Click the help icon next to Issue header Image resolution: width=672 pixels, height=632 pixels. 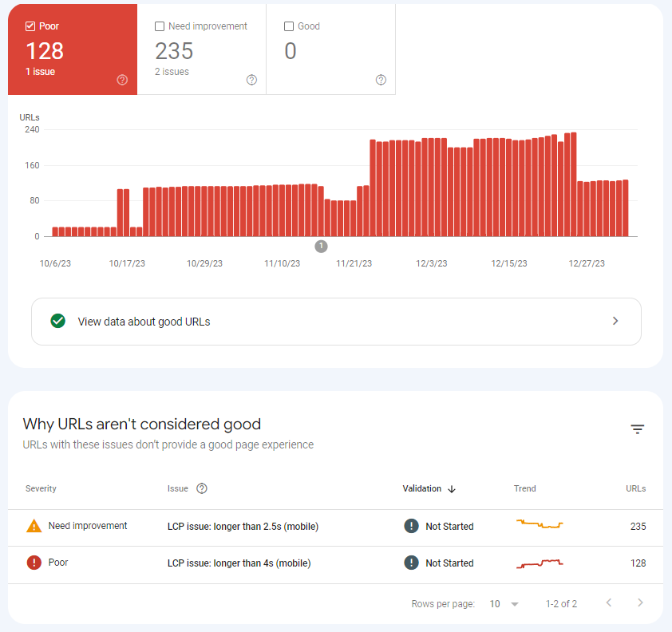[202, 488]
